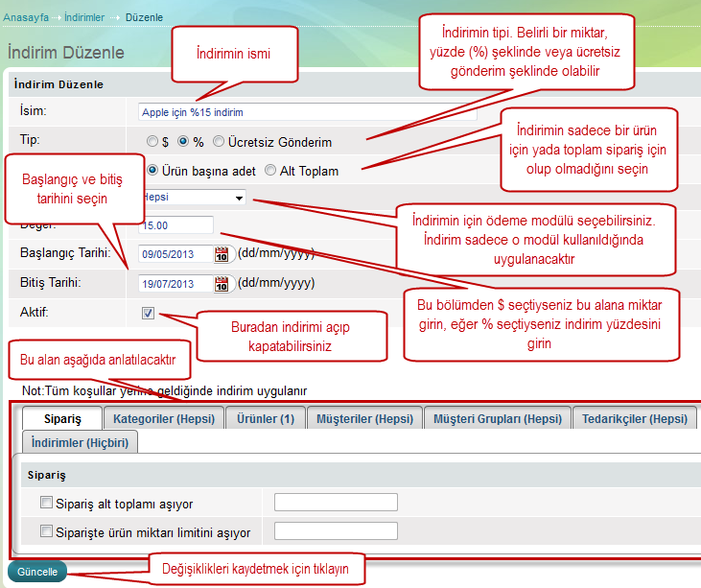Image resolution: width=701 pixels, height=588 pixels.
Task: Toggle the Aktif checkbox
Action: [148, 313]
